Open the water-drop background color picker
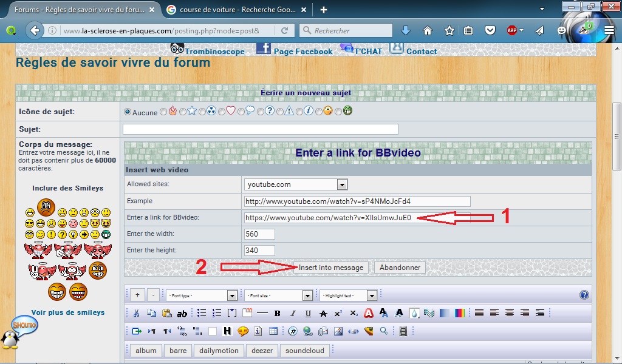The width and height of the screenshot is (622, 364). 414,313
